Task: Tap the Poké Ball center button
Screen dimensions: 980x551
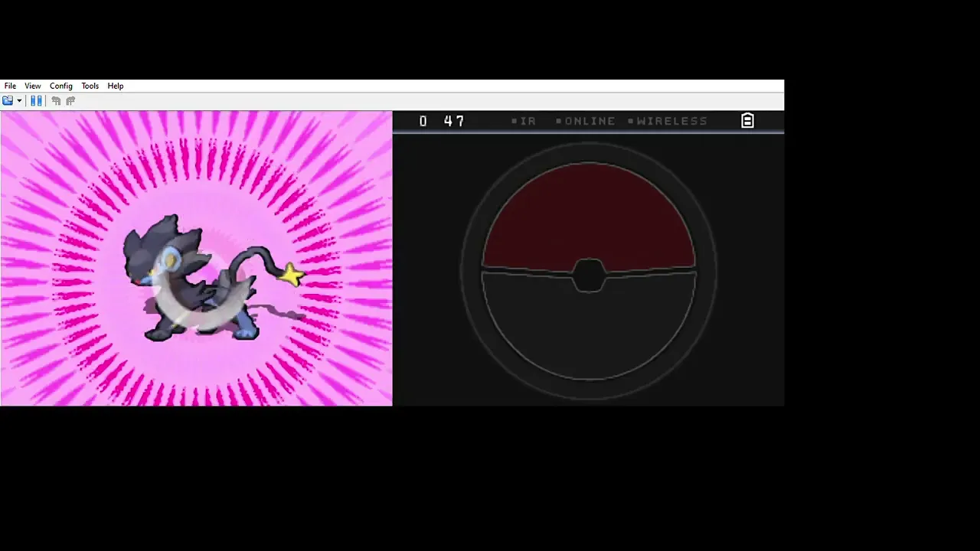Action: point(588,275)
